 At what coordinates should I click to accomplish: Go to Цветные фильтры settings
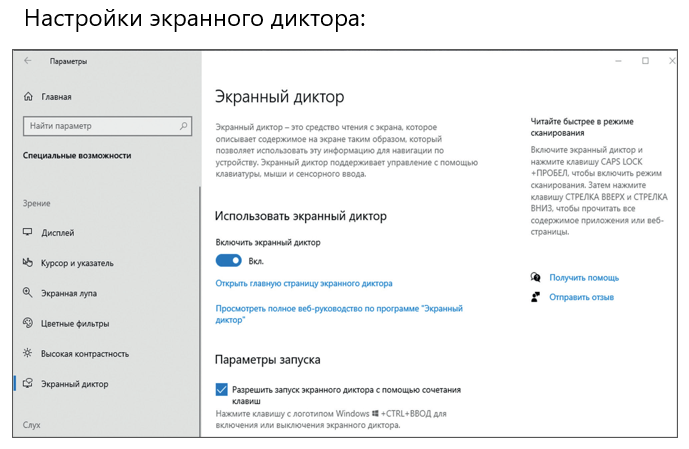point(75,323)
